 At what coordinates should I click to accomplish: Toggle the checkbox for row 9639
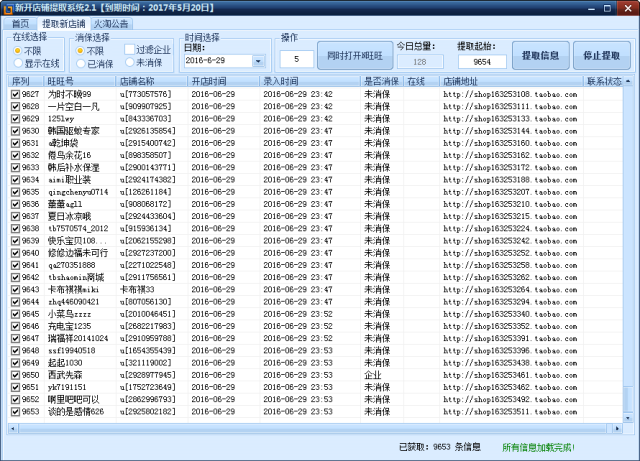[x=16, y=241]
